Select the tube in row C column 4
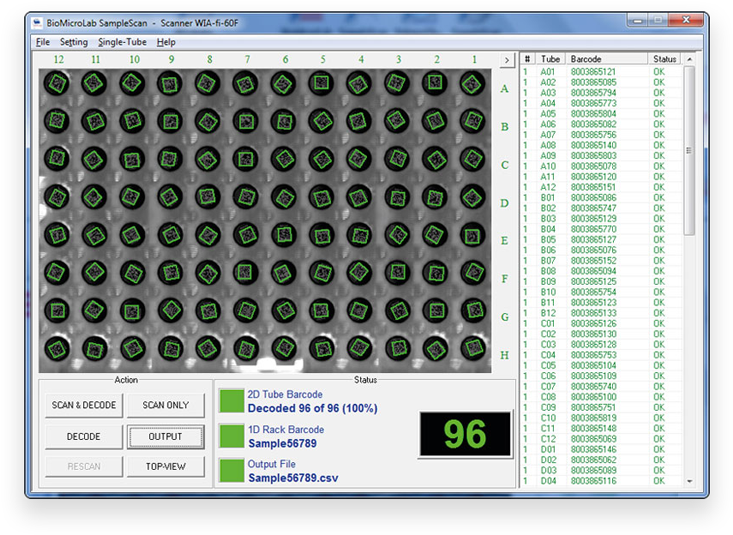This screenshot has width=733, height=535. click(359, 159)
